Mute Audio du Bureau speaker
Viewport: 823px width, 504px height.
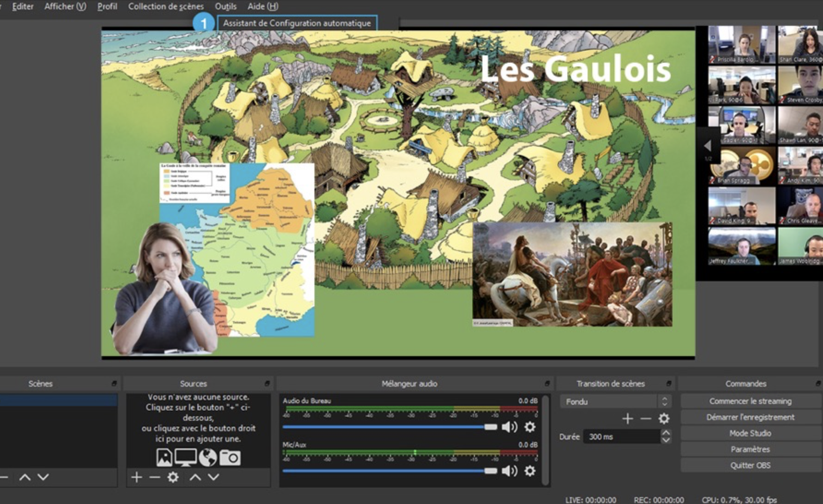coord(510,427)
